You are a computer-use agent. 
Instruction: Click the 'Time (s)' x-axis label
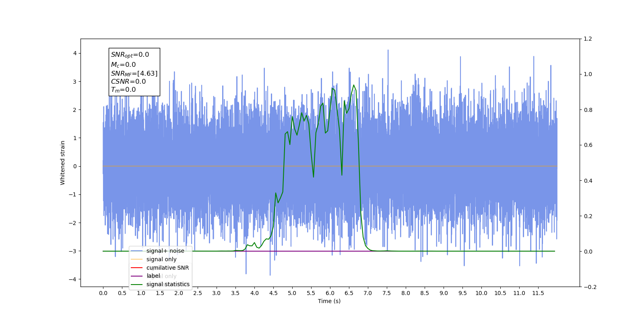pos(329,301)
